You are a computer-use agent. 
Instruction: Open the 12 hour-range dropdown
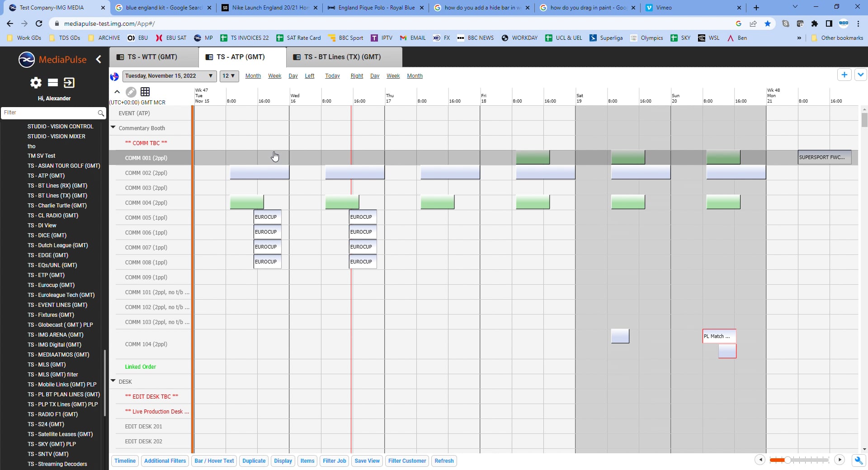229,76
